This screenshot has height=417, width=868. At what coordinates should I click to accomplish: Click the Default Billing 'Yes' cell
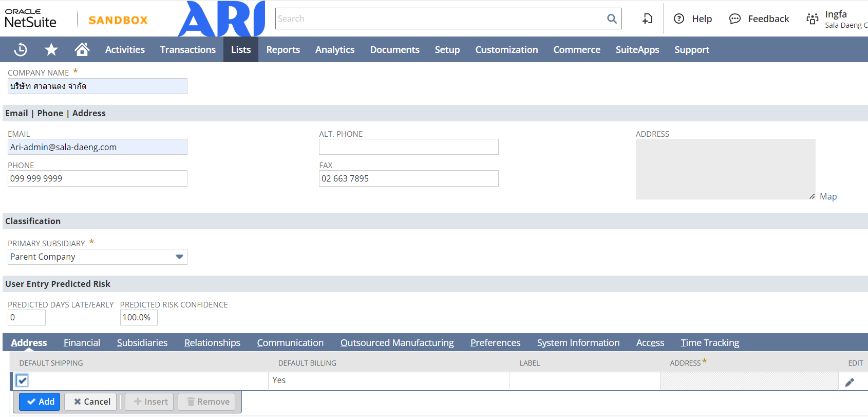(389, 381)
